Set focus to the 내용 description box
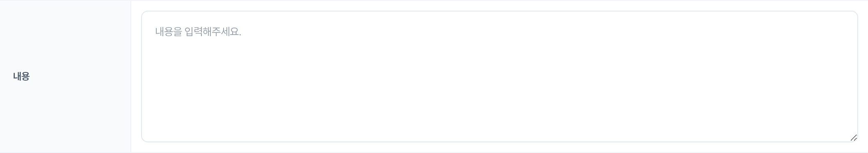Viewport: 868px width, 153px height. (499, 76)
